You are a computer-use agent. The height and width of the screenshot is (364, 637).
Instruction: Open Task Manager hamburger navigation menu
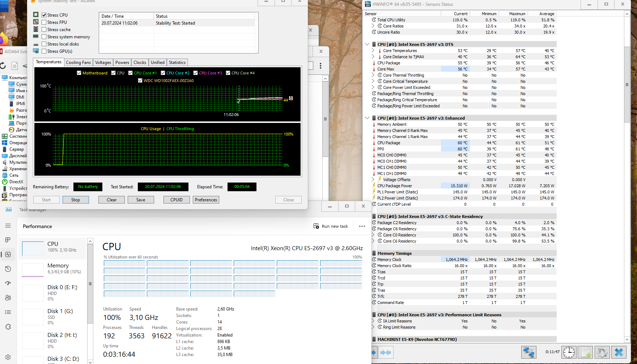click(8, 226)
